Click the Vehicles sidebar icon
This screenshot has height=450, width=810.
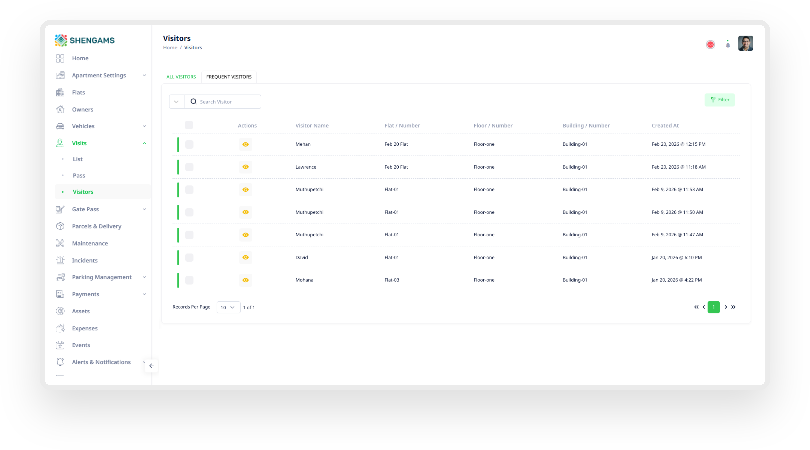pos(60,126)
